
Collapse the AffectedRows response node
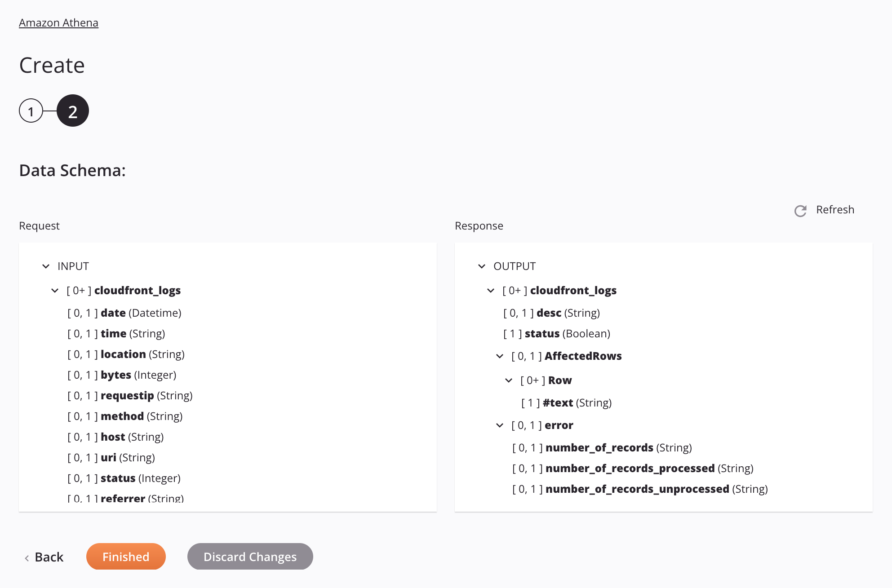(x=500, y=356)
